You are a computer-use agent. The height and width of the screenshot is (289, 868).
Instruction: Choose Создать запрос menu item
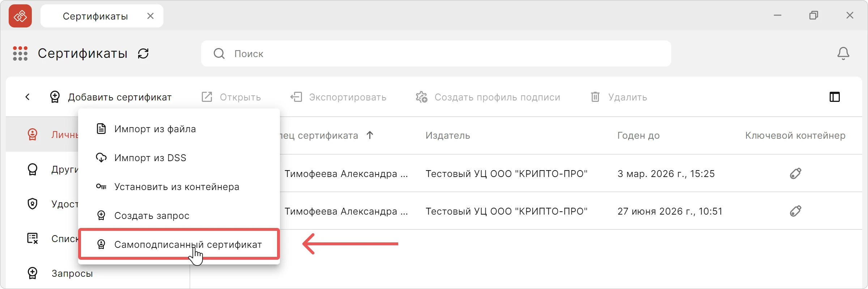(179, 216)
